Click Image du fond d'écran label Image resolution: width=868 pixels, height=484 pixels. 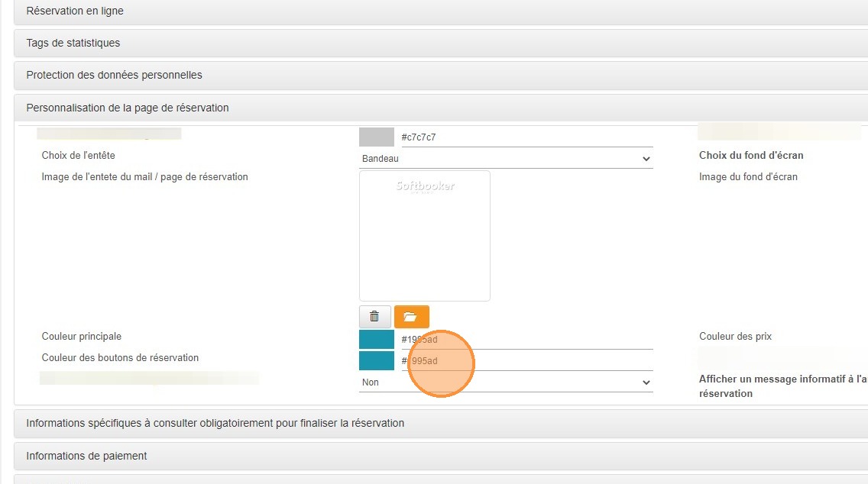click(749, 177)
